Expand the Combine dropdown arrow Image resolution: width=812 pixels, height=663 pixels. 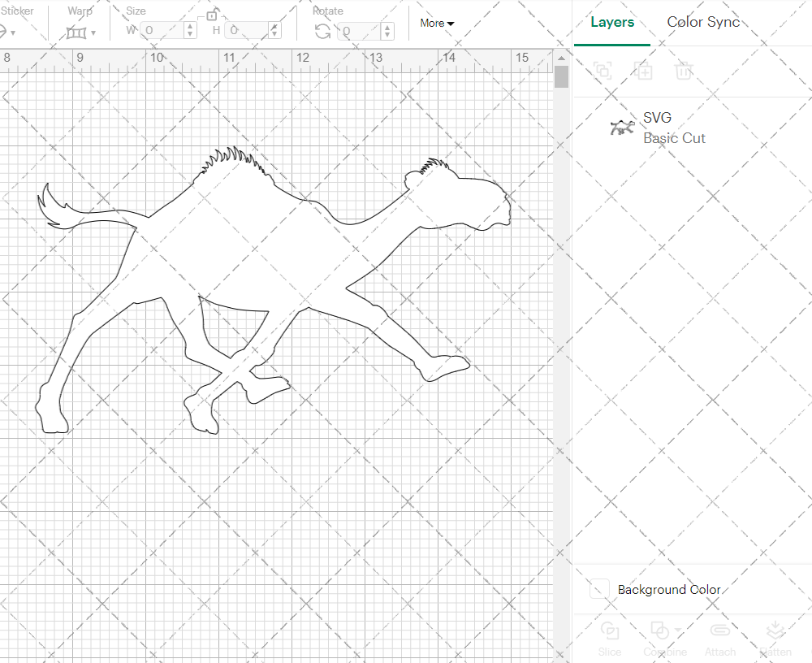coord(678,631)
